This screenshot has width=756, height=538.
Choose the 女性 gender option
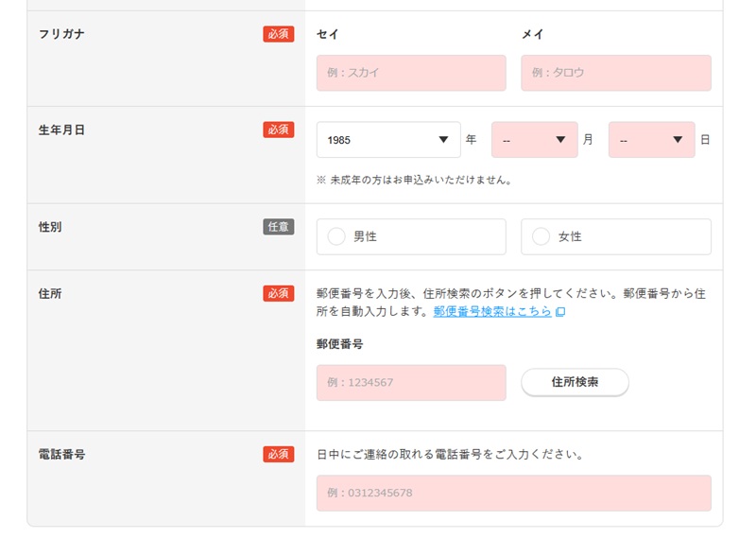click(541, 237)
